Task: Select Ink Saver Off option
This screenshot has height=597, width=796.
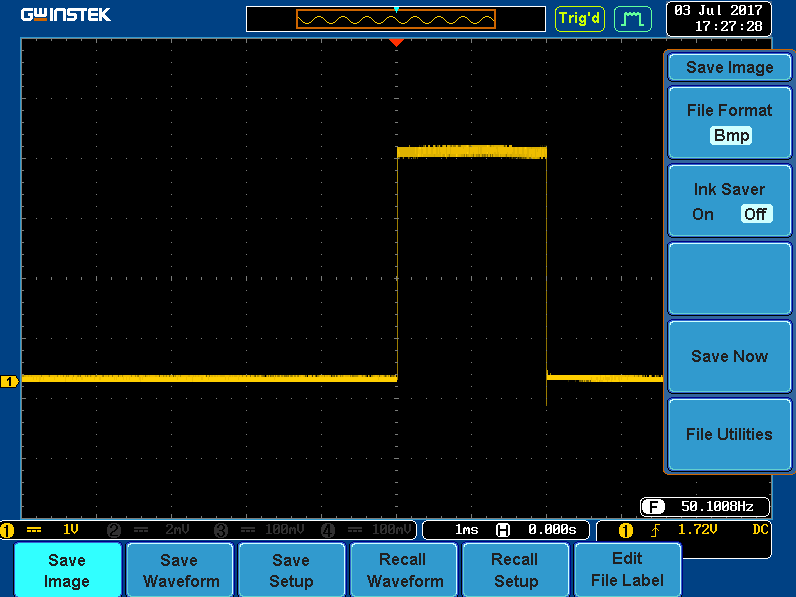Action: pos(756,214)
